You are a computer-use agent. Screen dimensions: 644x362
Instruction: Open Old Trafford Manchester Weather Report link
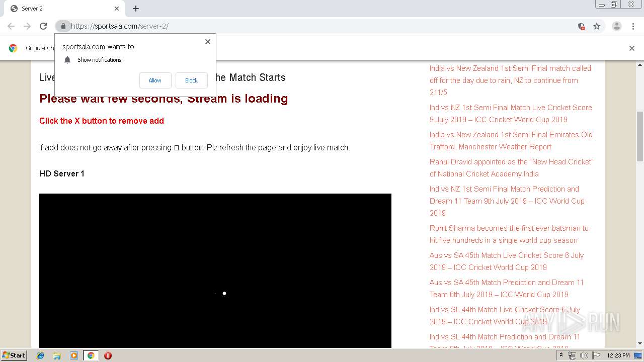(x=511, y=141)
